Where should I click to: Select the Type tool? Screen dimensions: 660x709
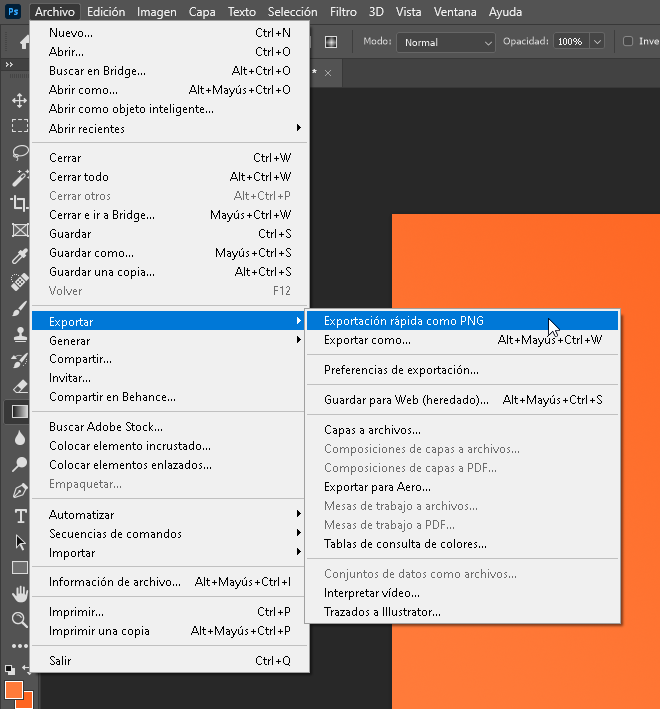[20, 516]
